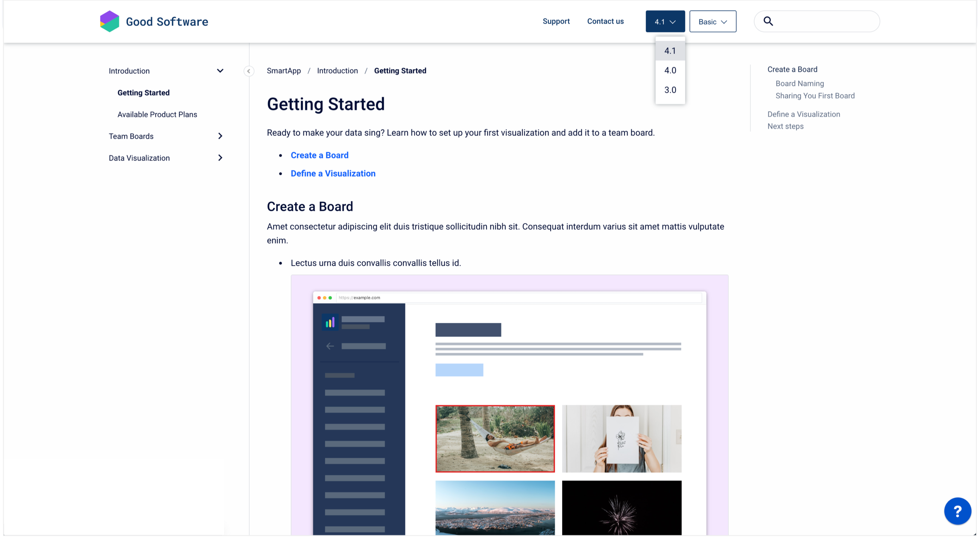Click the bar chart icon in screenshot

point(330,323)
